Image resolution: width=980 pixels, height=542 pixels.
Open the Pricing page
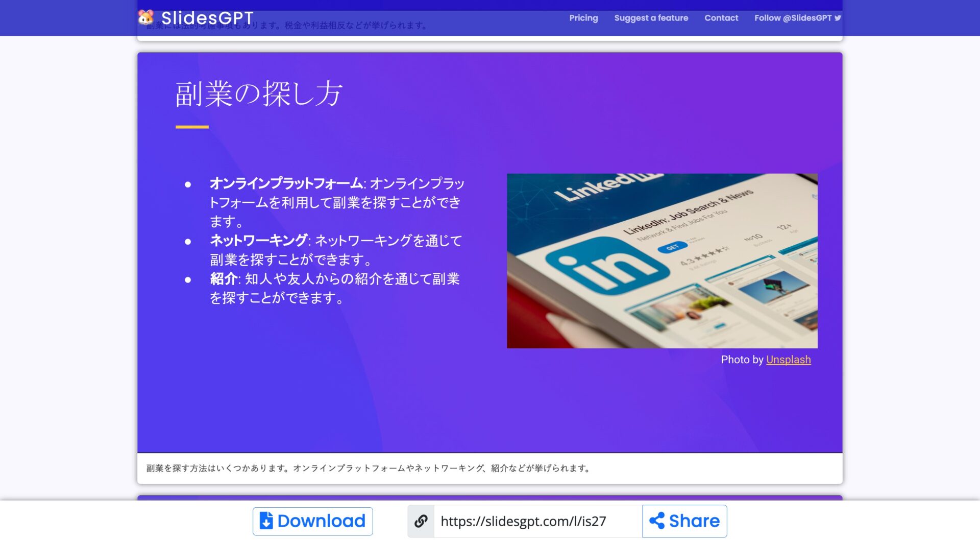click(583, 18)
